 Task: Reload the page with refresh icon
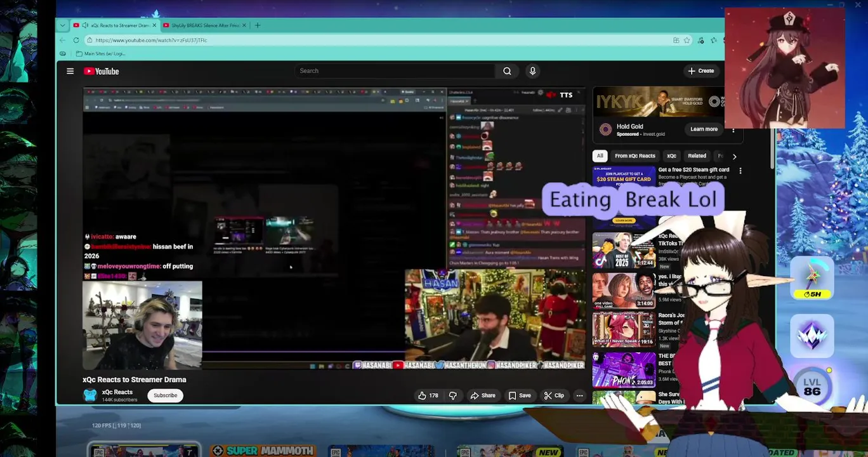point(76,40)
